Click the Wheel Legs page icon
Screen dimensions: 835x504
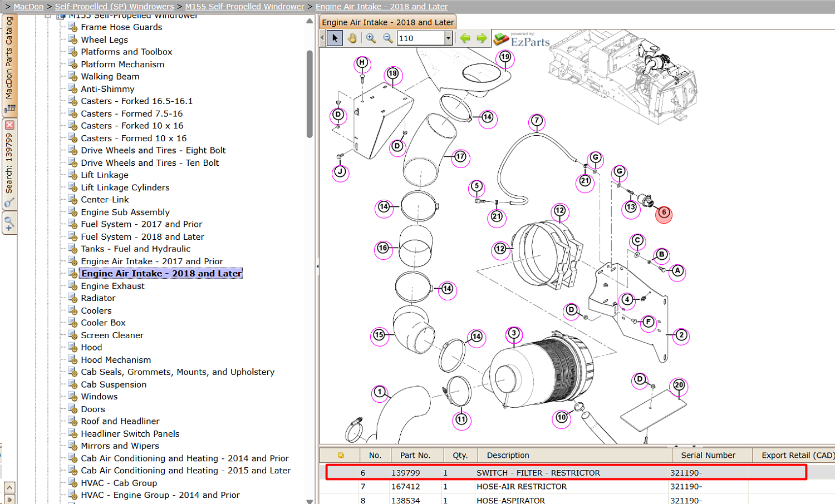73,39
